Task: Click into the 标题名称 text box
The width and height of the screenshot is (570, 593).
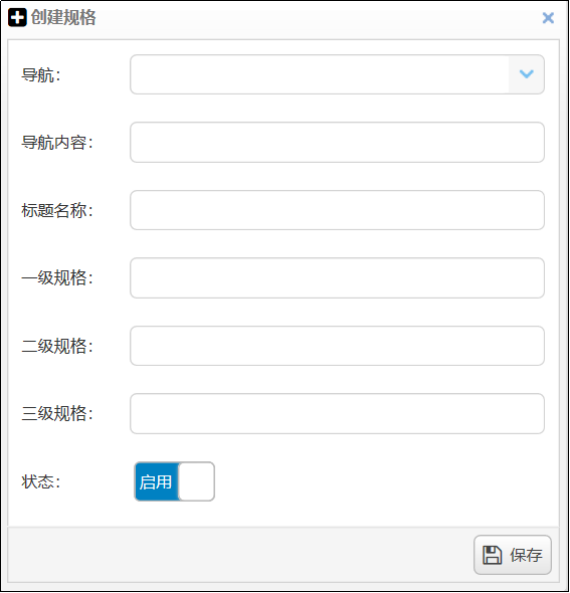Action: 337,210
